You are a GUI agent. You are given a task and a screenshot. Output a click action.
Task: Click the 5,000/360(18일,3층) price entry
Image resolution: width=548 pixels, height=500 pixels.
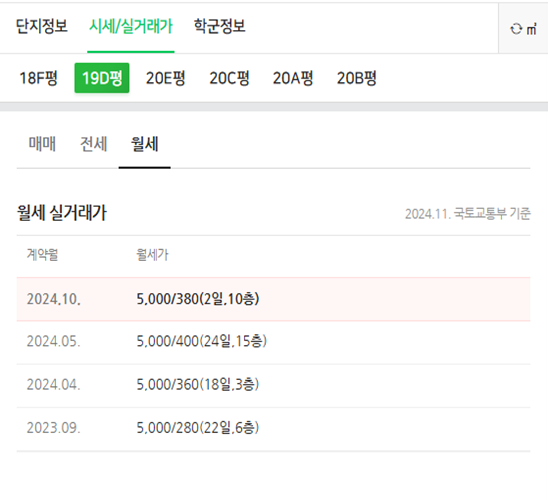[x=198, y=384]
